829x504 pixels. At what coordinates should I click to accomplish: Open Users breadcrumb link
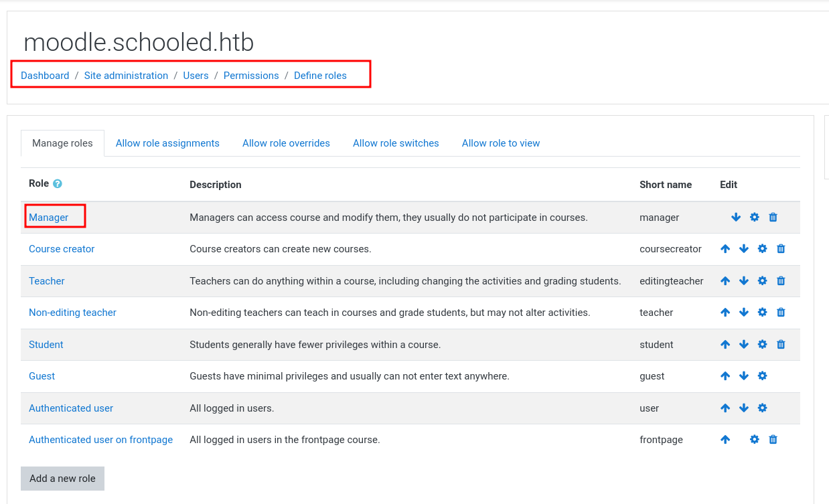[196, 76]
